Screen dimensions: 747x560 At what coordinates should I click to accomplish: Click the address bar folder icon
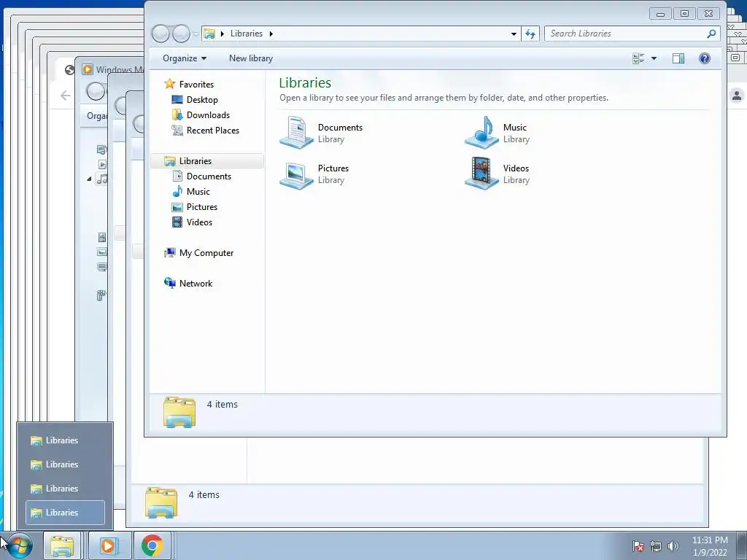pos(209,34)
